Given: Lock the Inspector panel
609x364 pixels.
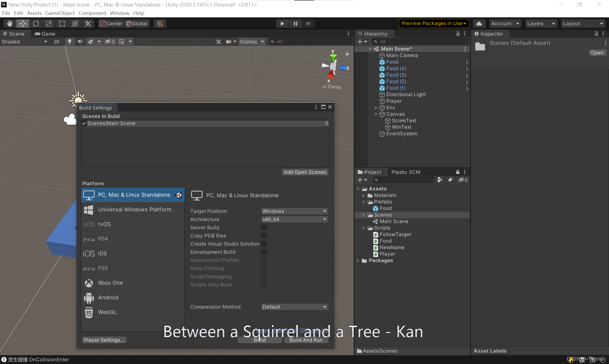Looking at the screenshot, I should coord(596,34).
